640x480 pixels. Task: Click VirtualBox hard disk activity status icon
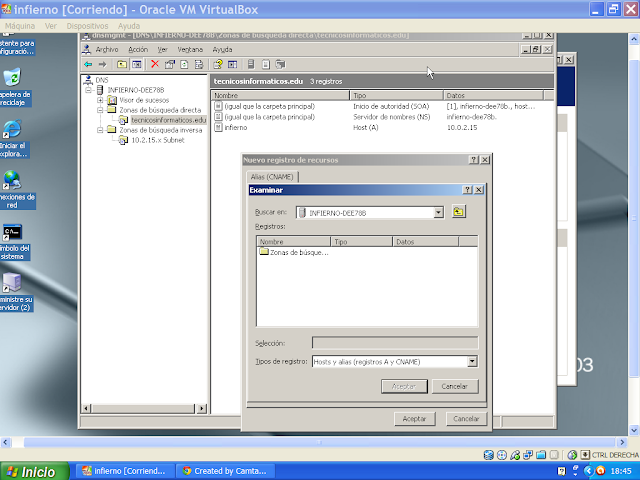(x=488, y=455)
